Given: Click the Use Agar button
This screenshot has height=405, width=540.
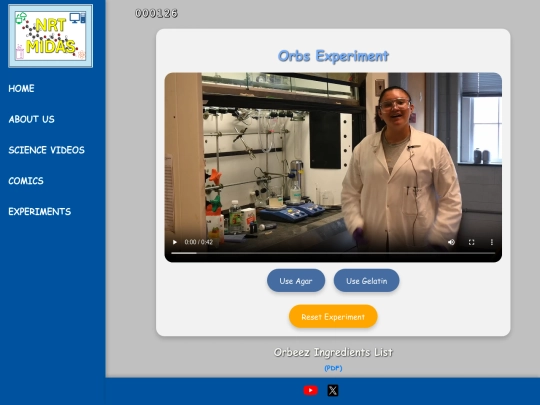Looking at the screenshot, I should point(296,281).
